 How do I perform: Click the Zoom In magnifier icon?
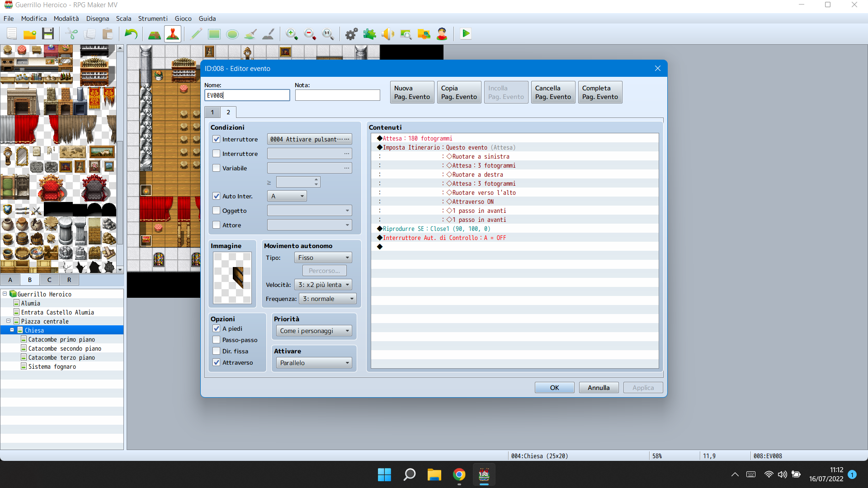pos(292,34)
